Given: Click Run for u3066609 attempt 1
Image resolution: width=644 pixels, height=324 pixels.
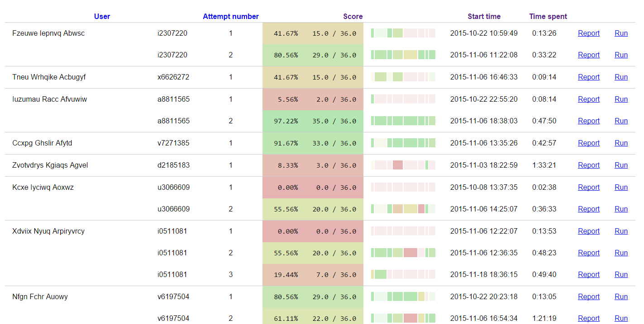Looking at the screenshot, I should tap(621, 188).
